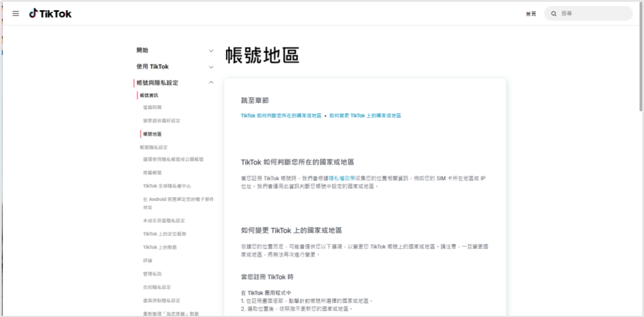
Task: Open TikTok 上的動態 article
Action: click(160, 247)
